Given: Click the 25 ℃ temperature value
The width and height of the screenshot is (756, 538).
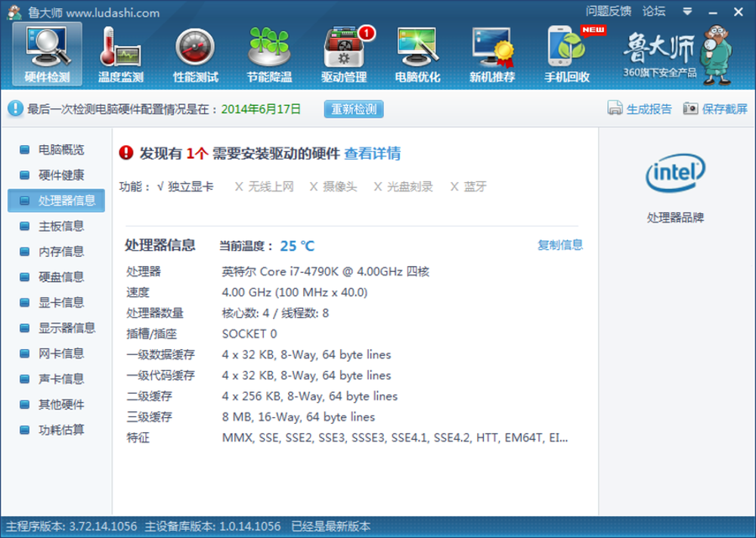Looking at the screenshot, I should pyautogui.click(x=297, y=246).
